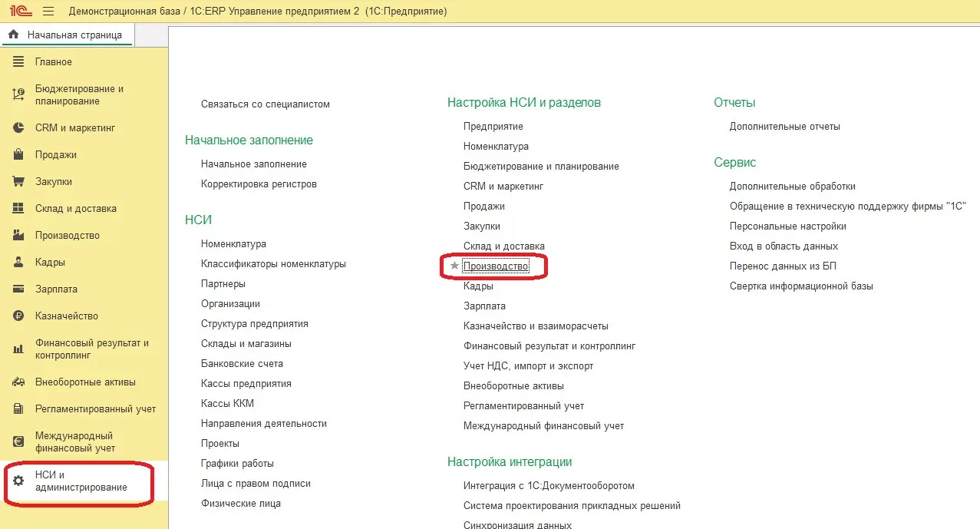This screenshot has width=980, height=529.
Task: Open Номенклатура under Настройка НСИ и разделов
Action: tap(496, 146)
